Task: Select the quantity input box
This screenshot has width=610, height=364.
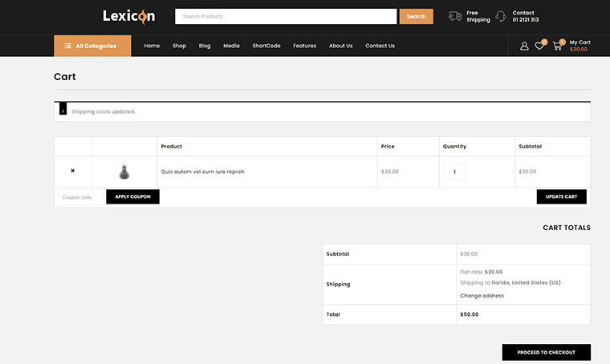Action: [454, 172]
